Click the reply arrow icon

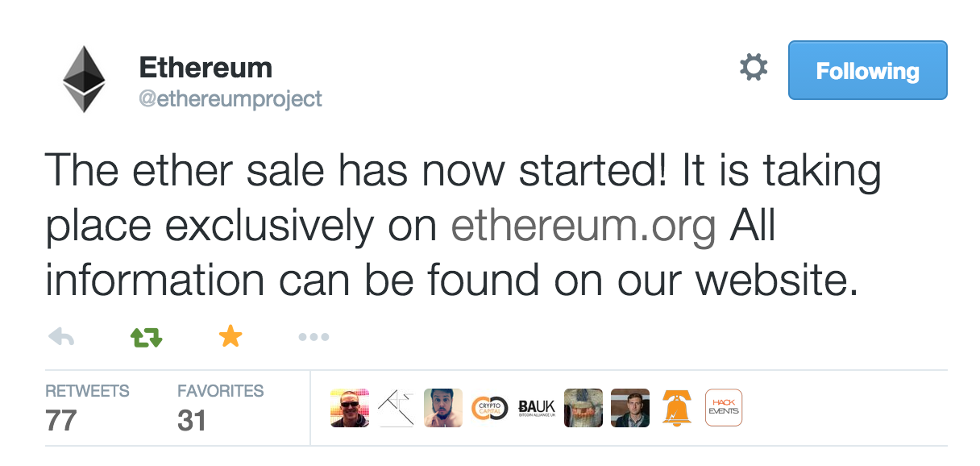[61, 337]
